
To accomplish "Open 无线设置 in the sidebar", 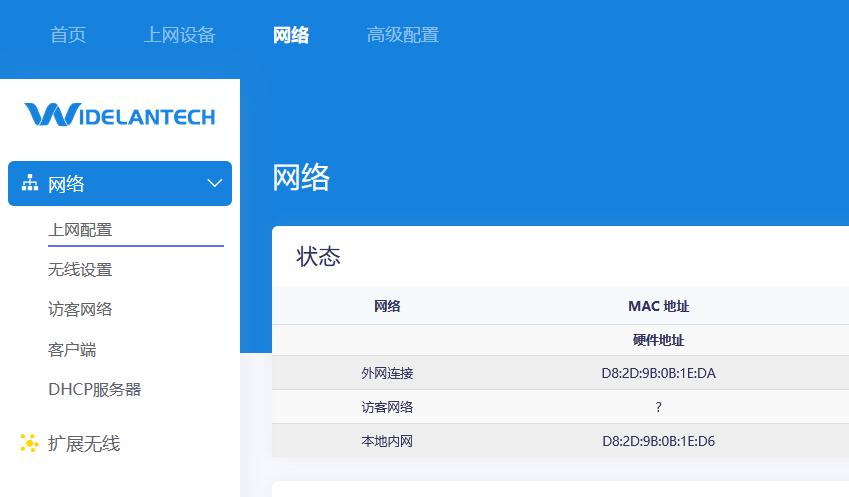I will [x=80, y=270].
